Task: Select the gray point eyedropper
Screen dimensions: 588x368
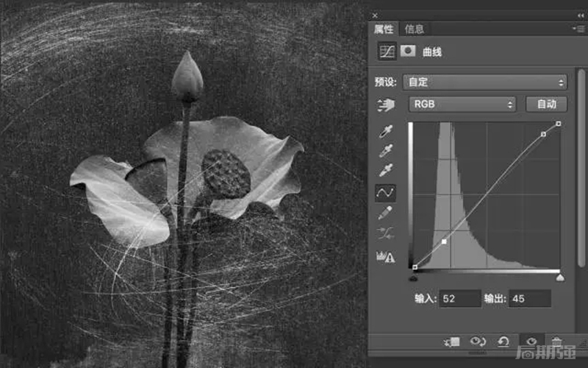Action: (x=385, y=151)
